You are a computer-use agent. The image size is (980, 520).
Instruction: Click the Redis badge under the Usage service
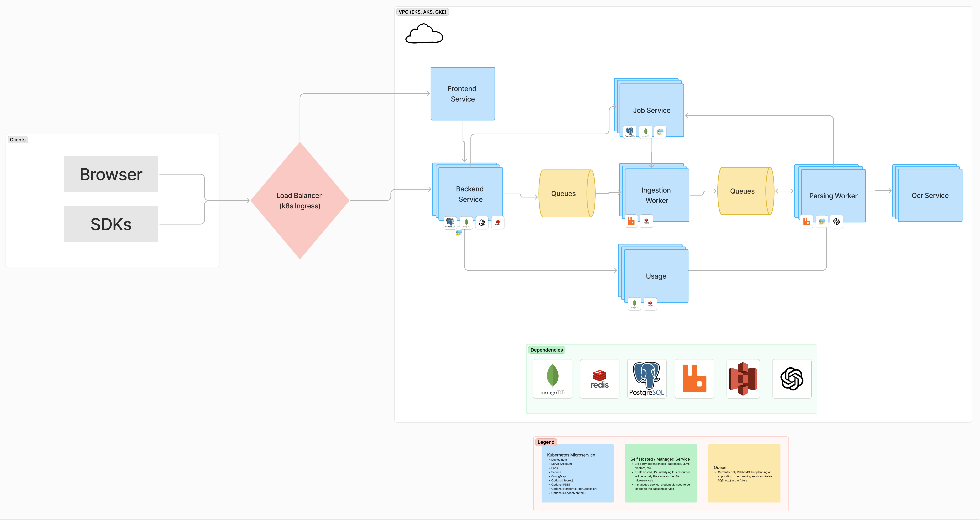pos(650,304)
